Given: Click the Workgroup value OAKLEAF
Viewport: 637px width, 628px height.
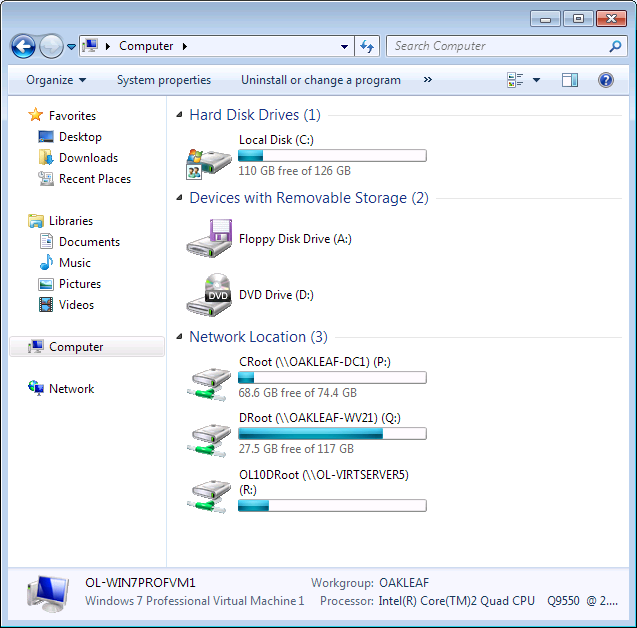Looking at the screenshot, I should point(404,583).
